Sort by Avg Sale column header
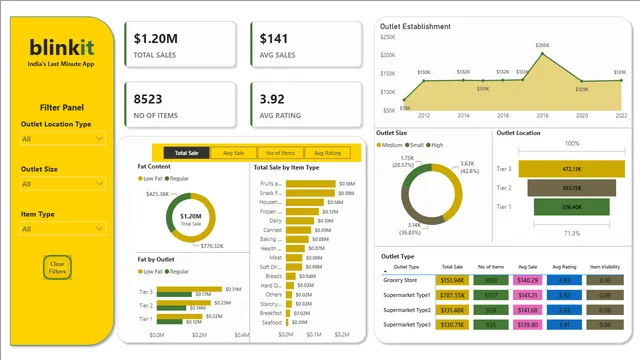Viewport: 640px width, 360px height. point(527,267)
